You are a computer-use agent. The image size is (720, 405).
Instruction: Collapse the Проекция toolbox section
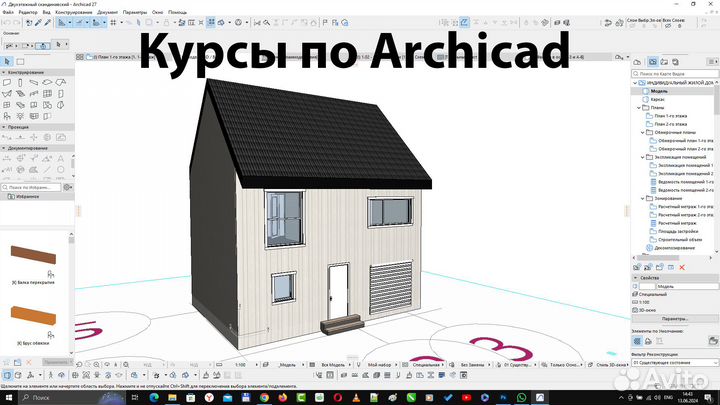4,127
